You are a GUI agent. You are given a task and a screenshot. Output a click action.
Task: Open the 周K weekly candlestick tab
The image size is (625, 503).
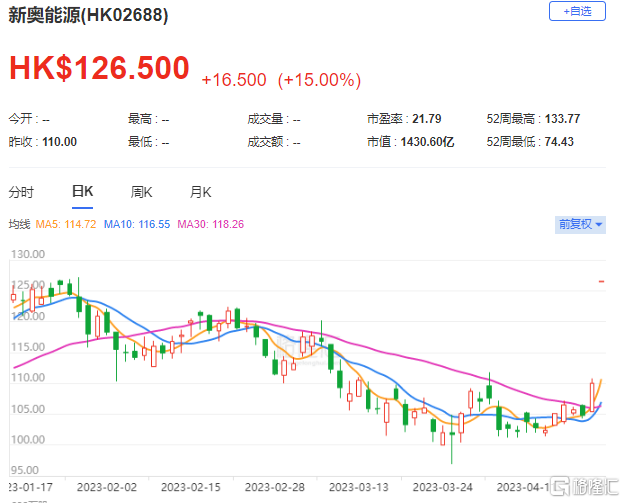(x=141, y=193)
